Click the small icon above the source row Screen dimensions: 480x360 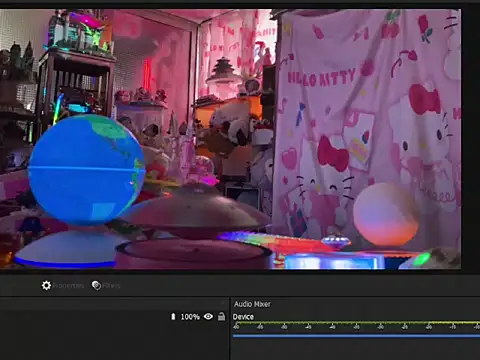click(223, 303)
